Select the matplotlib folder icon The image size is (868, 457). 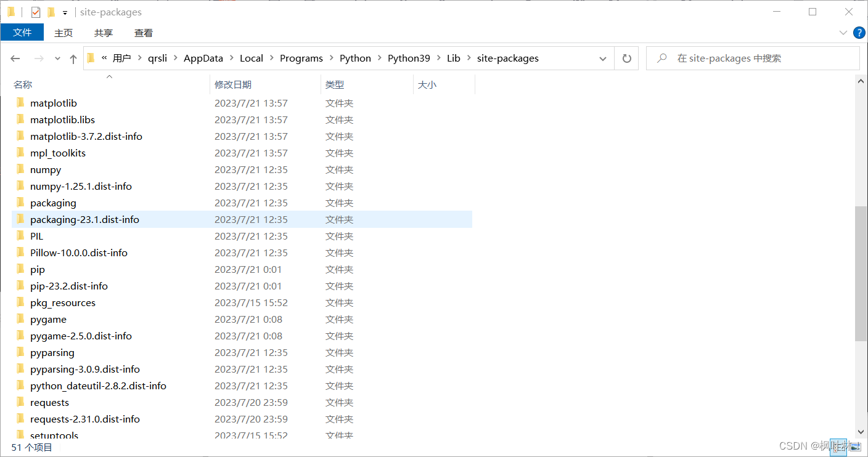coord(20,103)
